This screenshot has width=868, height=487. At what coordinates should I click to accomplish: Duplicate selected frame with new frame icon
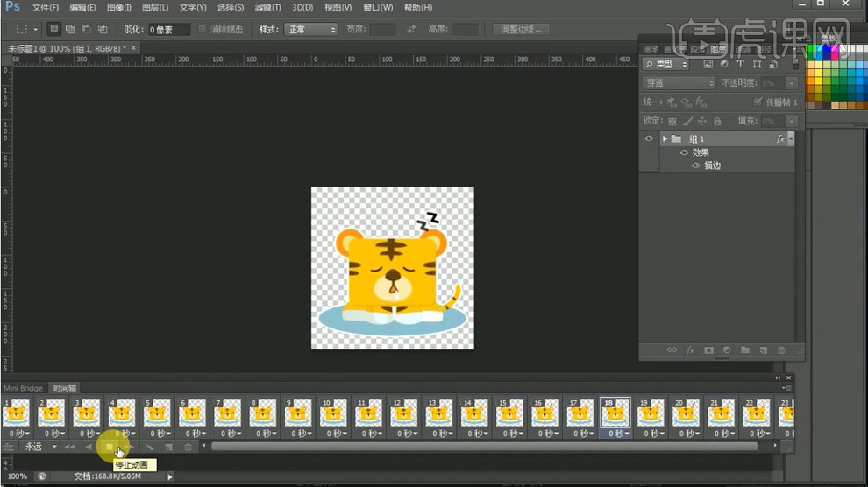[168, 447]
